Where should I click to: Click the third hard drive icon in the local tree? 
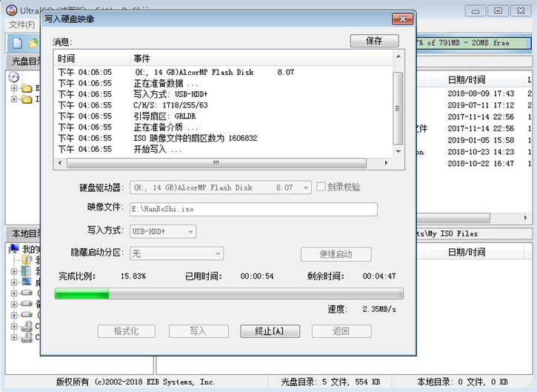27,314
